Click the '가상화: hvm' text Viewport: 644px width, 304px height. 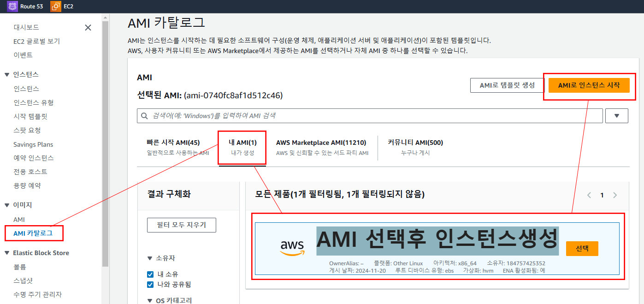pos(478,271)
